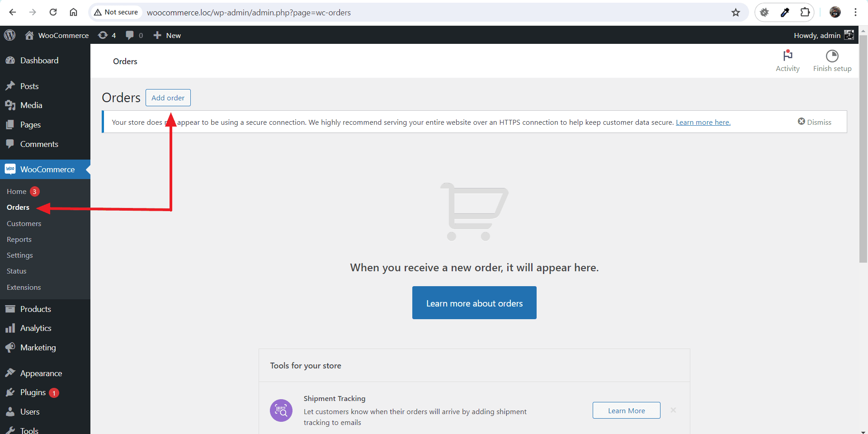This screenshot has width=868, height=434.
Task: Click the comments bubble icon in the admin bar
Action: (130, 35)
